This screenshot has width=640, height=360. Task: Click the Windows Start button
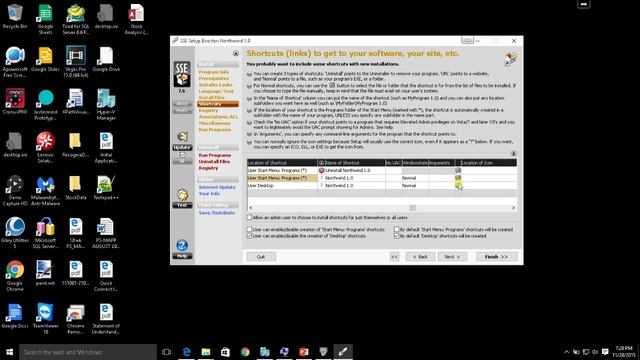(9, 352)
